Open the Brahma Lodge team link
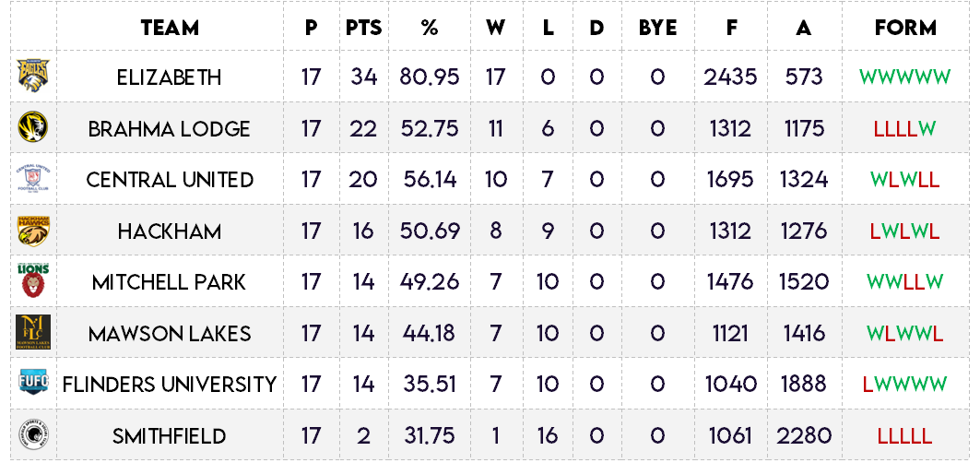980x463 pixels. pyautogui.click(x=170, y=128)
